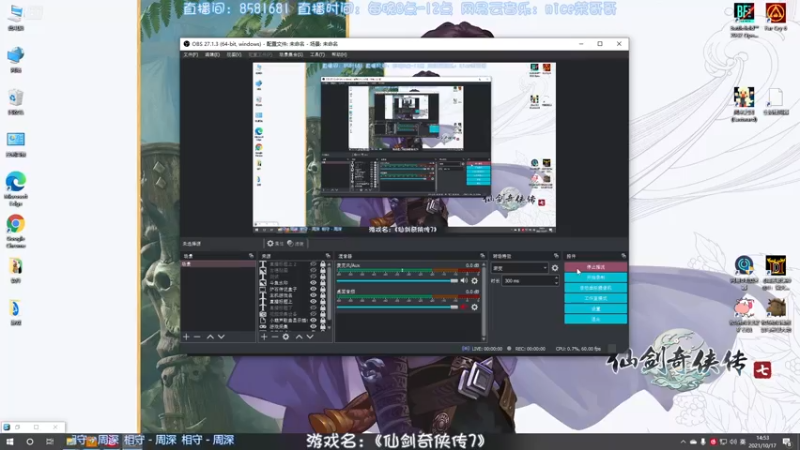Mute the 麦克风/Aux speaker icon
Screen dimensions: 800x450
(464, 281)
